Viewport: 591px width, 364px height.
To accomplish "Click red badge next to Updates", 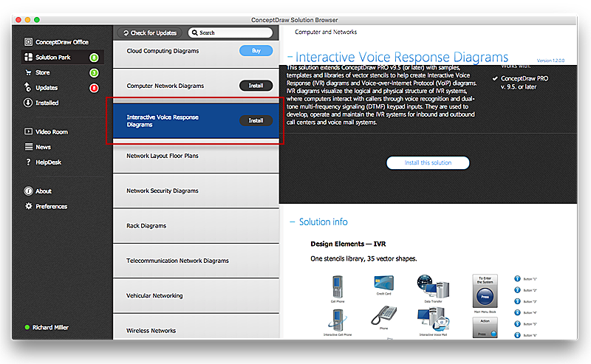I will point(94,88).
